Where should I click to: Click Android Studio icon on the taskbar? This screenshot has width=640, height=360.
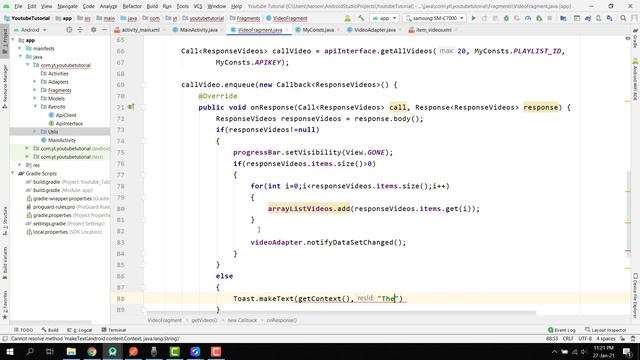(113, 351)
